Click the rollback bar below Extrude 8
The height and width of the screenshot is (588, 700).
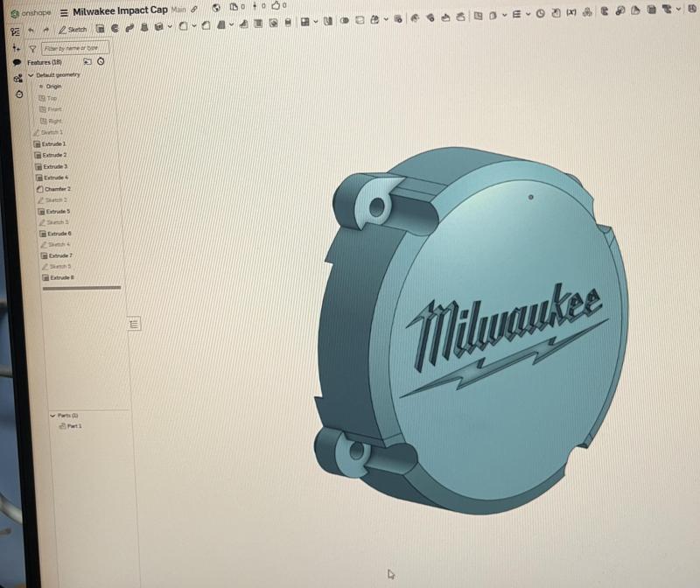(81, 288)
